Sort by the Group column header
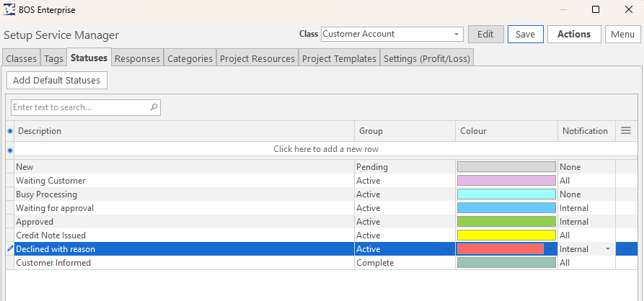Screen dimensions: 644x301 pyautogui.click(x=405, y=131)
